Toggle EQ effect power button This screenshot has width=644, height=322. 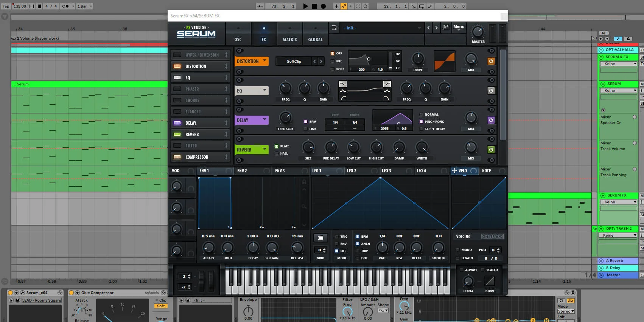coord(491,91)
